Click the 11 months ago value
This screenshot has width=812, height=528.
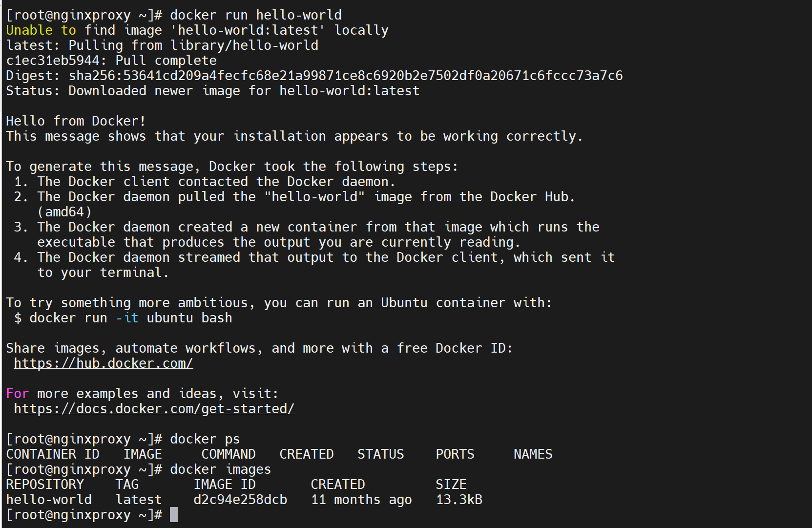(x=361, y=500)
